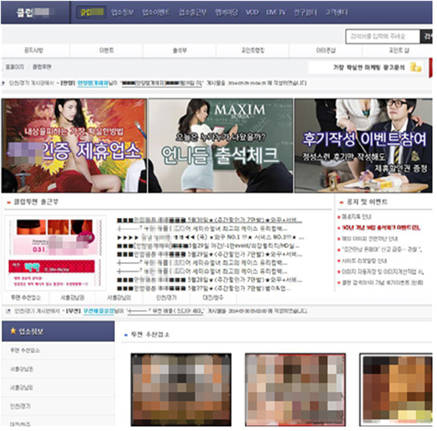Image resolution: width=437 pixels, height=431 pixels.
Task: Open the MAXIM 언니들 출석체크 banner
Action: 220,145
